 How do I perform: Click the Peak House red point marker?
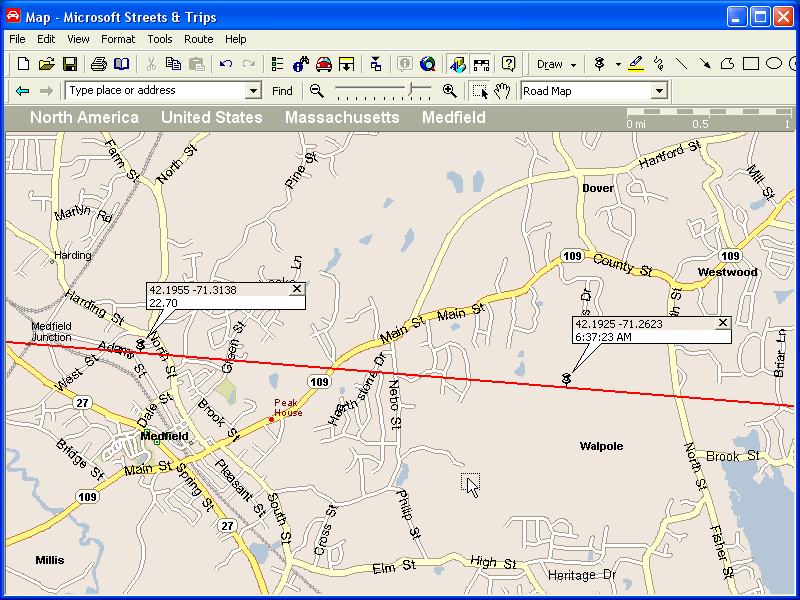[x=271, y=419]
